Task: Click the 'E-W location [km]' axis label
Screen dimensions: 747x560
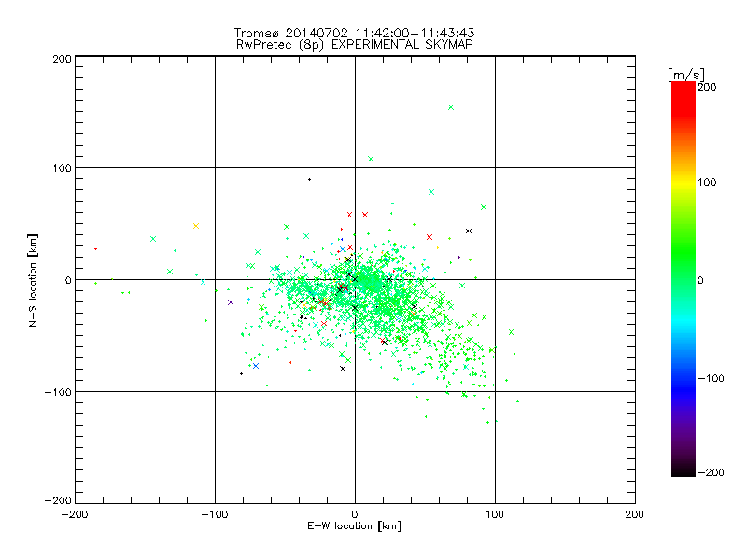Action: [354, 526]
